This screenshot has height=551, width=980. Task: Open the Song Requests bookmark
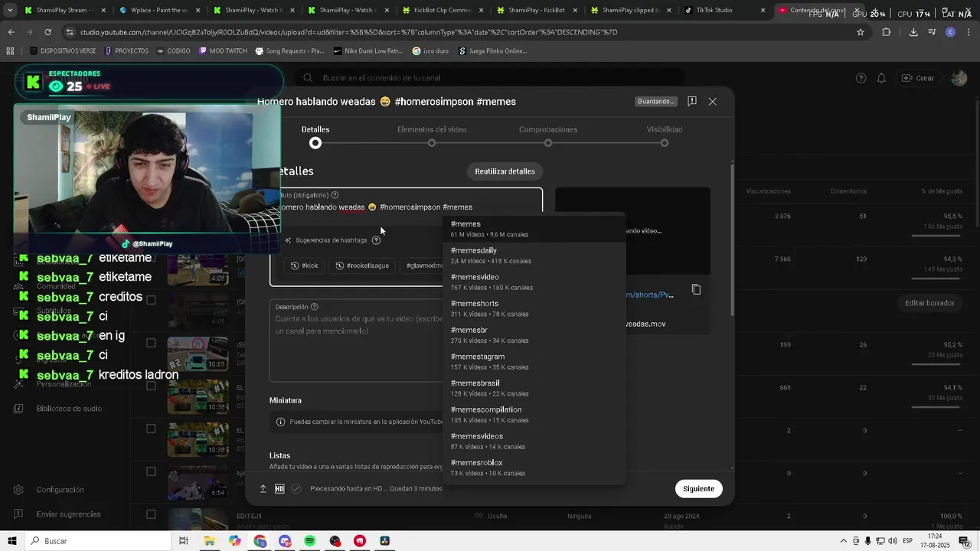pos(289,51)
